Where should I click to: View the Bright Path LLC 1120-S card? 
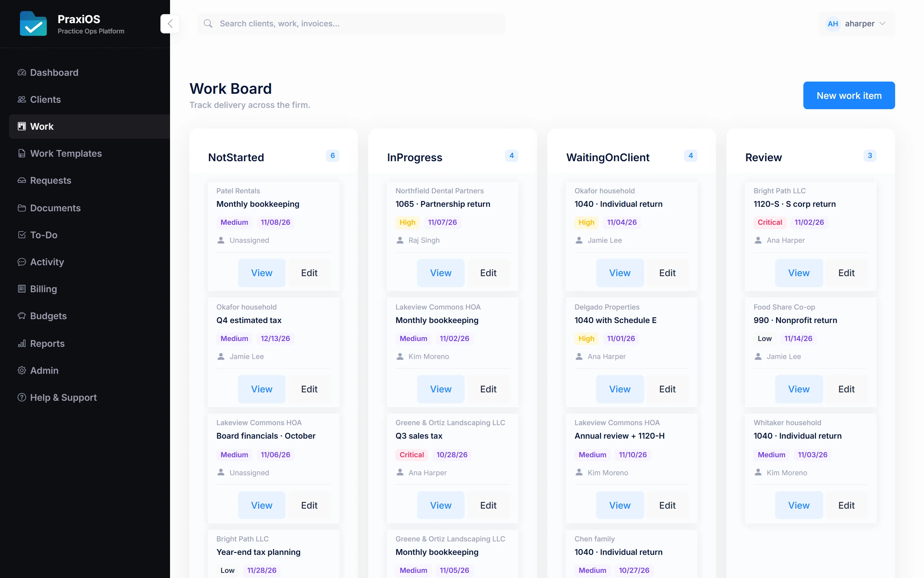[x=799, y=273]
